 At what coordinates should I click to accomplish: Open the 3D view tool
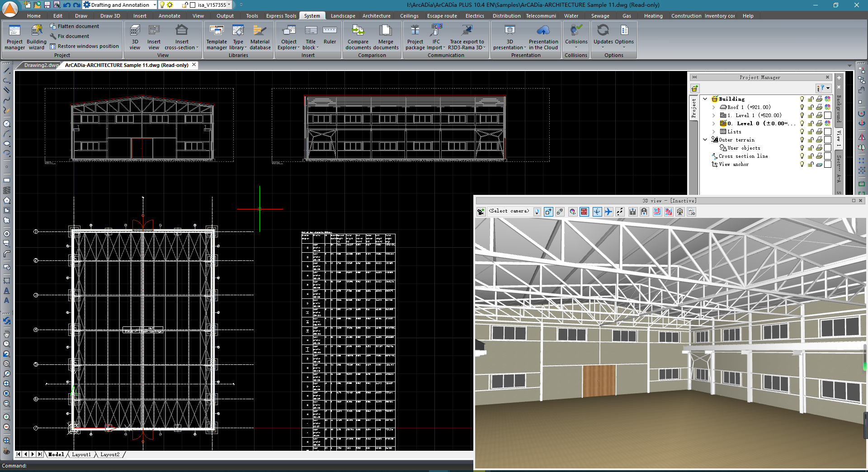pyautogui.click(x=135, y=37)
